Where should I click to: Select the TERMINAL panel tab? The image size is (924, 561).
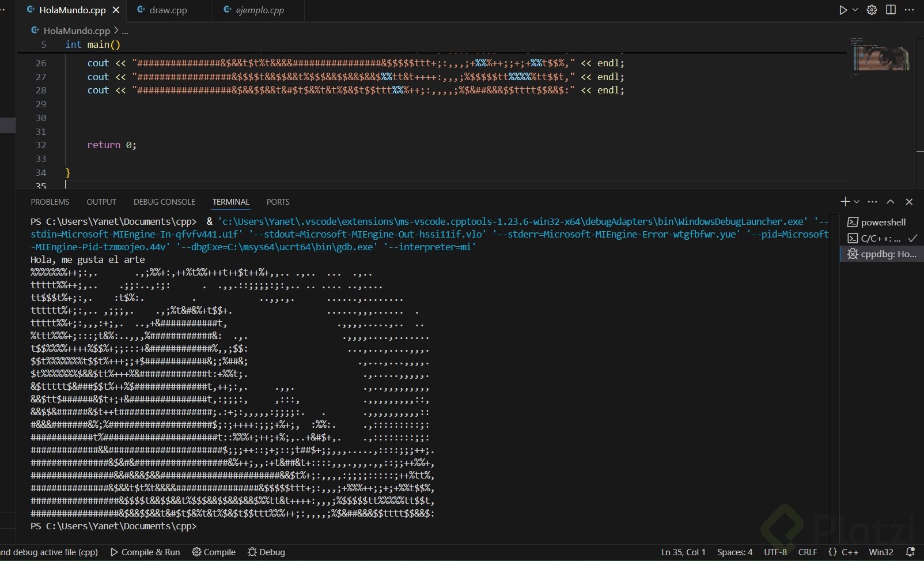(231, 202)
